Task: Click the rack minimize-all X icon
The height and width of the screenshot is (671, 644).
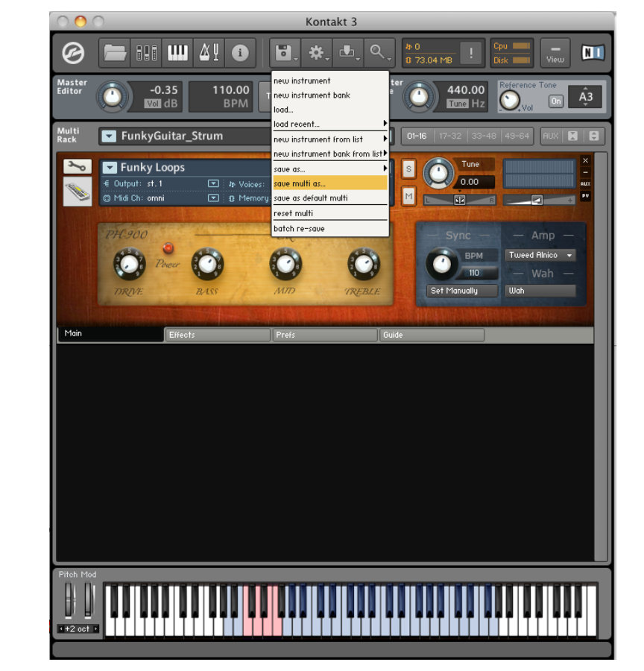Action: (572, 136)
